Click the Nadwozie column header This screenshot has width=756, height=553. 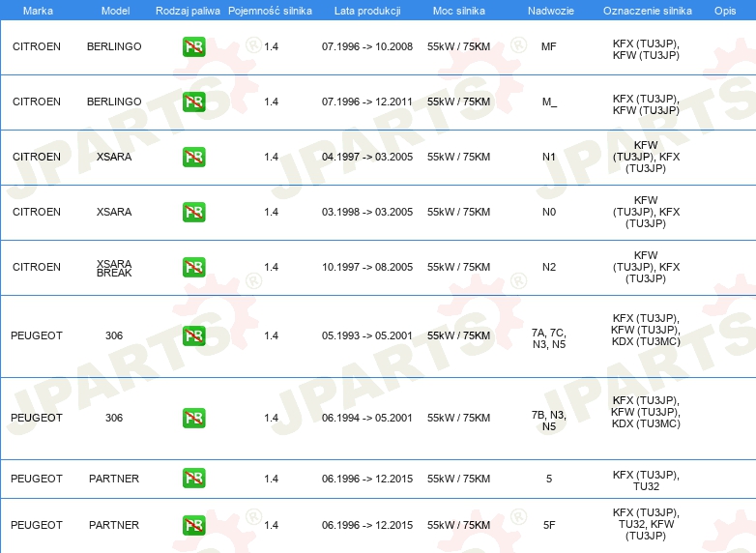click(551, 11)
